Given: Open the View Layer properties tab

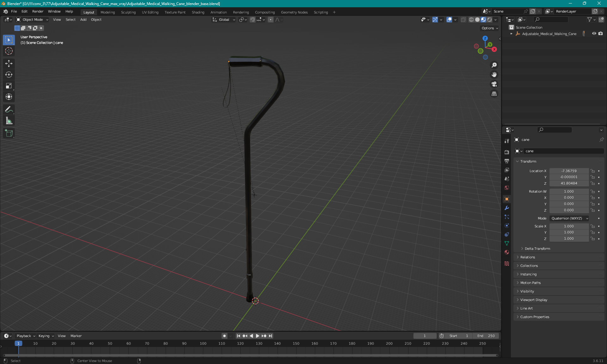Looking at the screenshot, I should point(507,170).
